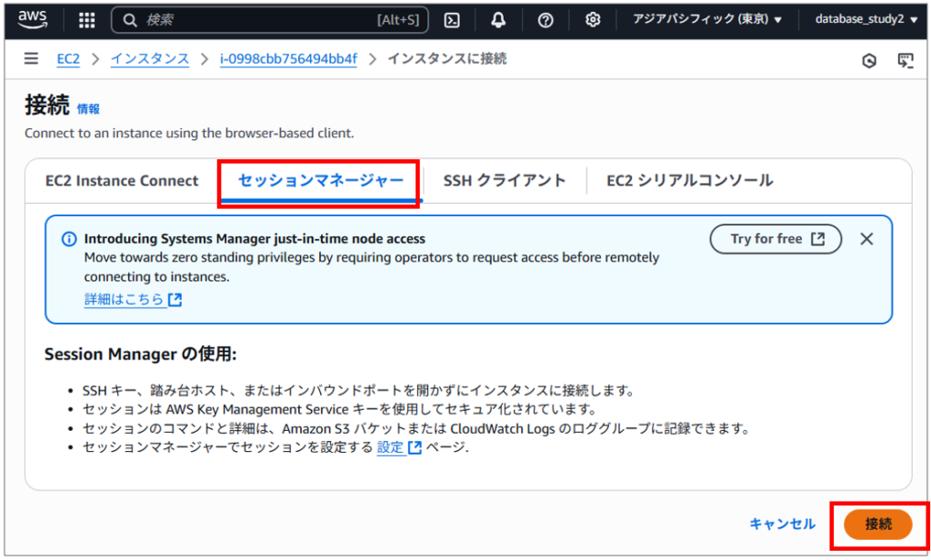931x560 pixels.
Task: Click the info icon in the banner
Action: [69, 239]
